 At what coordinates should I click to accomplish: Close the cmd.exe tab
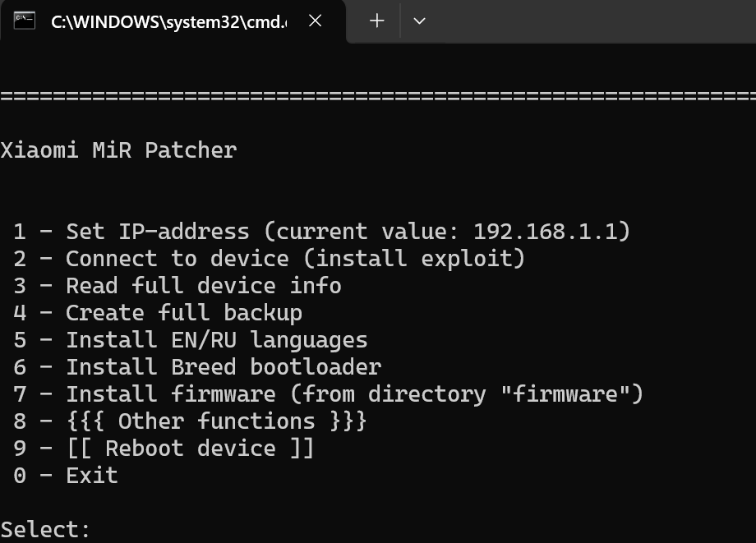[315, 21]
